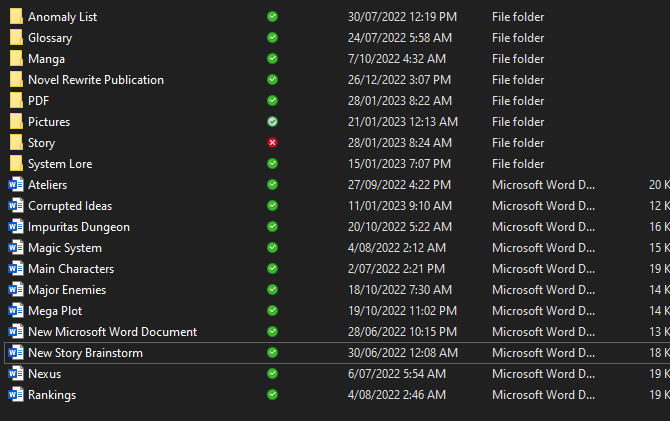
Task: Click the Major Enemies file name
Action: pos(67,290)
